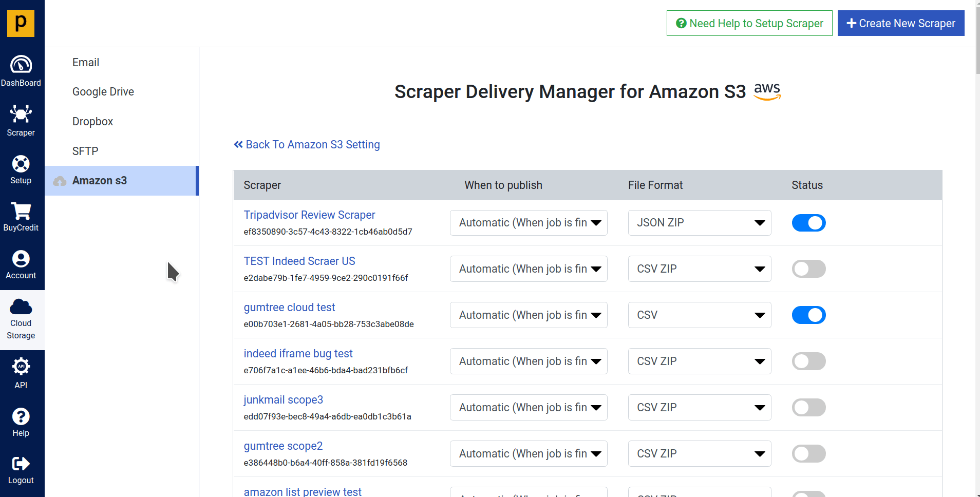Disable Tripadvisor Review Scraper status toggle
This screenshot has width=980, height=497.
point(808,223)
